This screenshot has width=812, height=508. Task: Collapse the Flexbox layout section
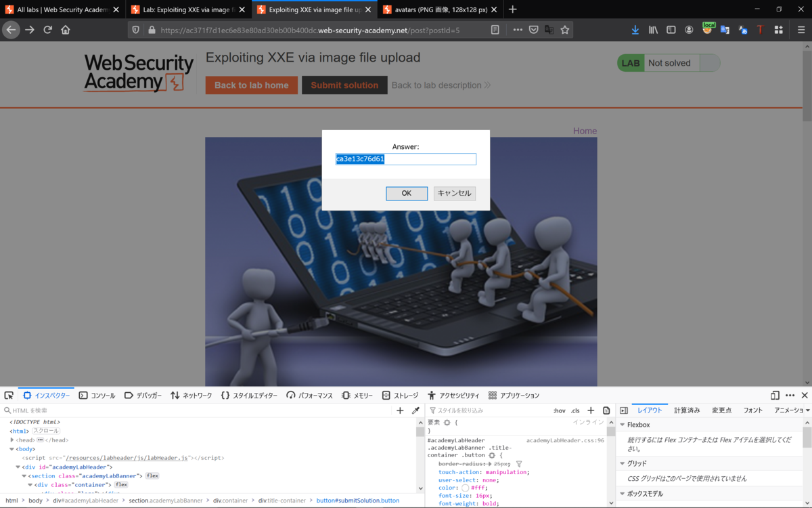coord(623,425)
